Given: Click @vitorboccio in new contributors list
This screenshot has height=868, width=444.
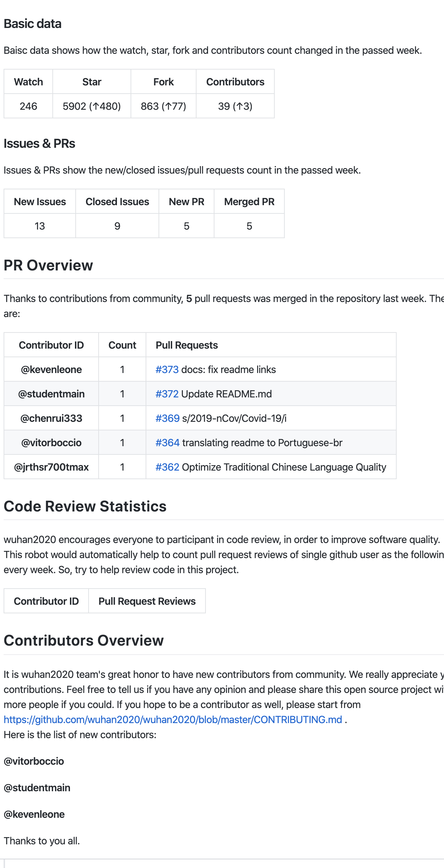Looking at the screenshot, I should pyautogui.click(x=34, y=761).
